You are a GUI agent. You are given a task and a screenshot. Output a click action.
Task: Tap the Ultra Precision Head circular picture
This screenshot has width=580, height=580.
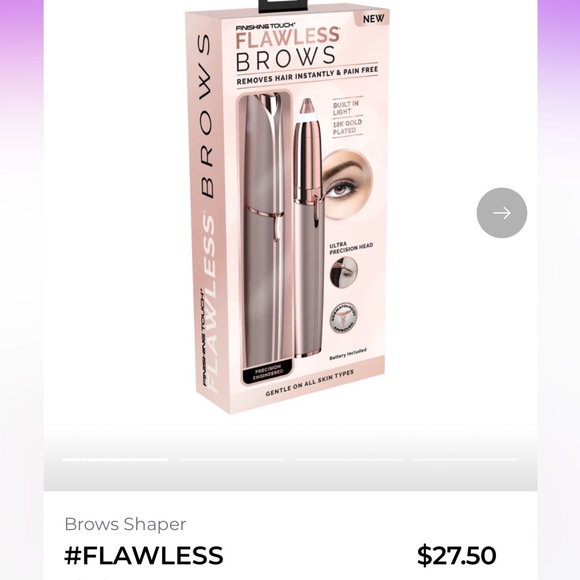(344, 272)
